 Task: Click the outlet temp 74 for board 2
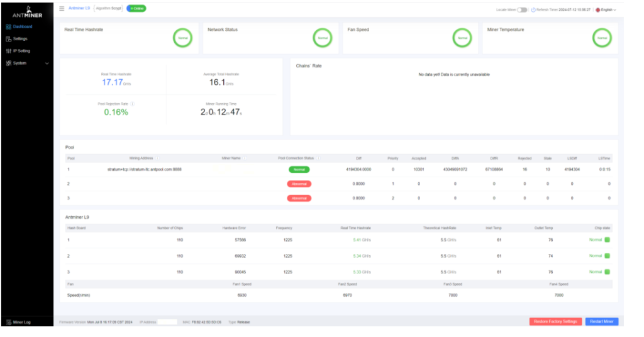click(x=550, y=256)
